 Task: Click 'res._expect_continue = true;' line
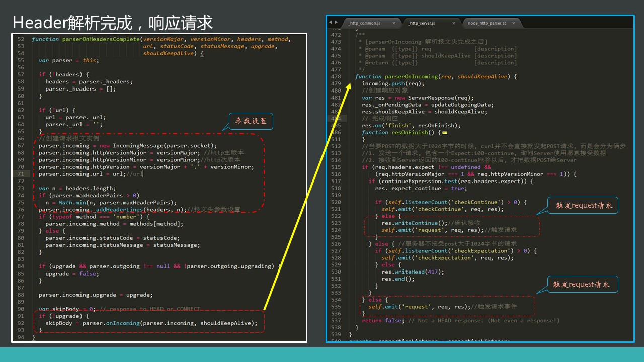click(421, 188)
